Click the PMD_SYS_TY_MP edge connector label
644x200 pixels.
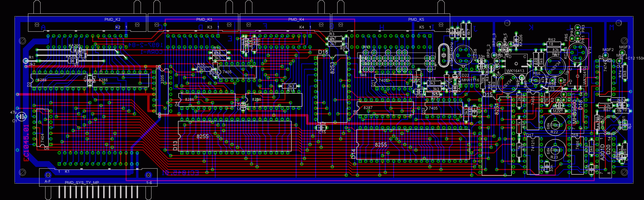coord(82,182)
